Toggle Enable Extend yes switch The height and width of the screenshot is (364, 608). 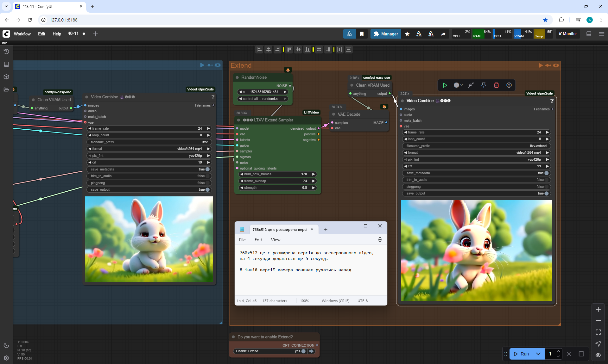click(303, 351)
